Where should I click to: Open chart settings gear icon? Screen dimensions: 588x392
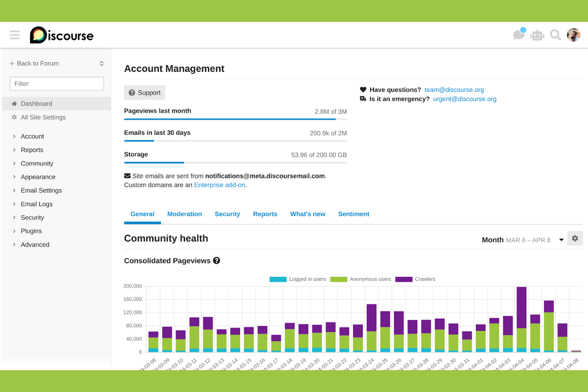coord(574,239)
